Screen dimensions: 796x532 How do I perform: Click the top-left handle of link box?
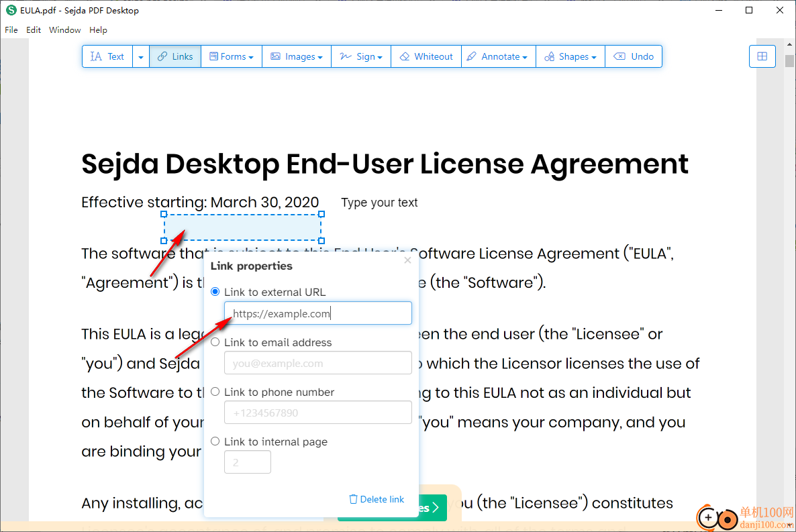point(164,214)
